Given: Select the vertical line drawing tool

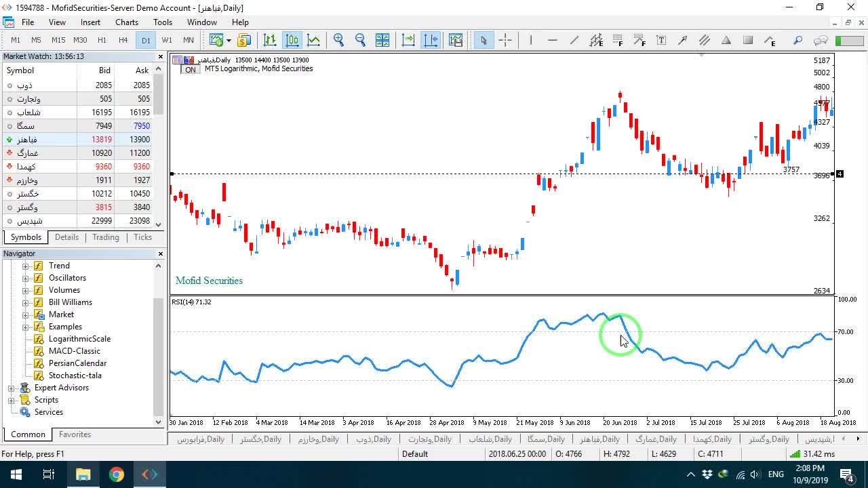Looking at the screenshot, I should point(531,41).
